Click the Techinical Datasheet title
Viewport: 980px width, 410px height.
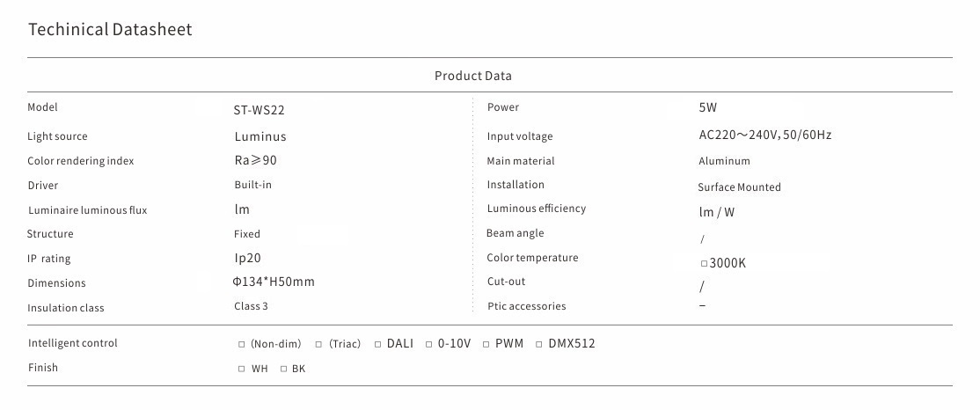(x=110, y=29)
